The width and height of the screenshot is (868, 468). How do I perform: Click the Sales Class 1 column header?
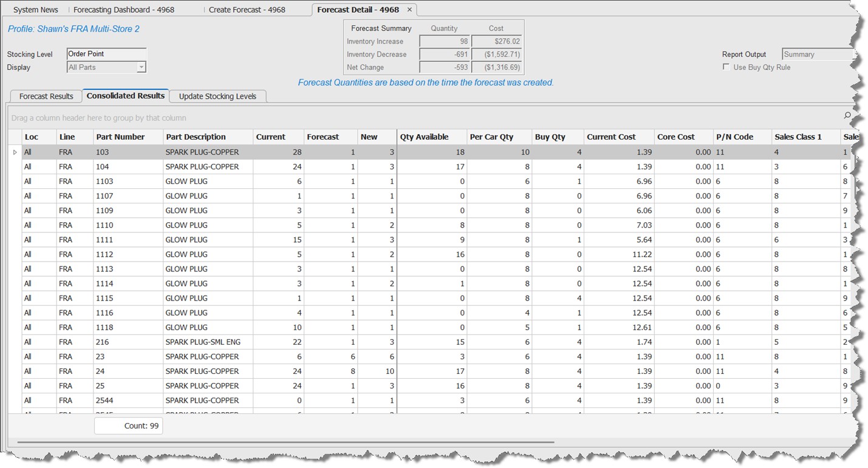(798, 137)
